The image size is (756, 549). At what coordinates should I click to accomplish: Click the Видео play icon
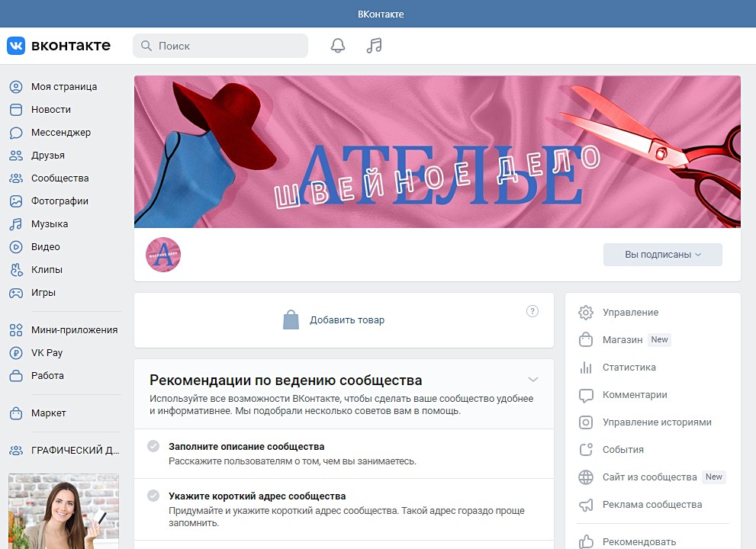click(16, 247)
